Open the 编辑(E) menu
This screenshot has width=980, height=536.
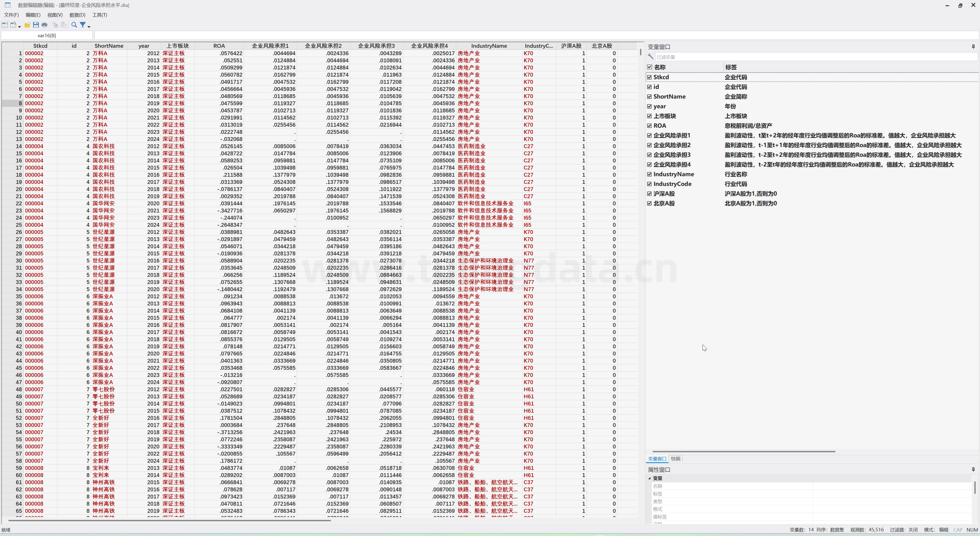pyautogui.click(x=33, y=15)
